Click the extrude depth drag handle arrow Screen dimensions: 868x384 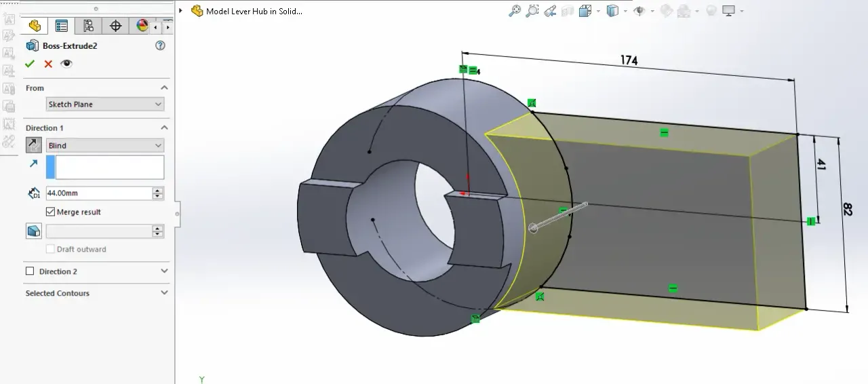[x=559, y=216]
